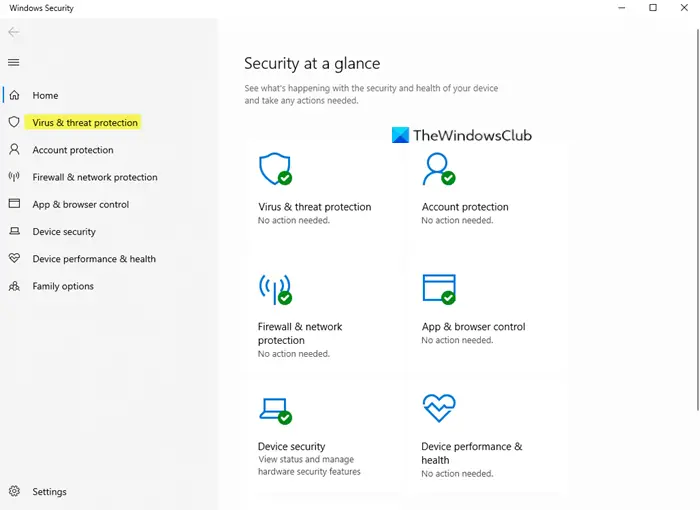700x510 pixels.
Task: Open Device security from the sidebar
Action: coord(64,231)
